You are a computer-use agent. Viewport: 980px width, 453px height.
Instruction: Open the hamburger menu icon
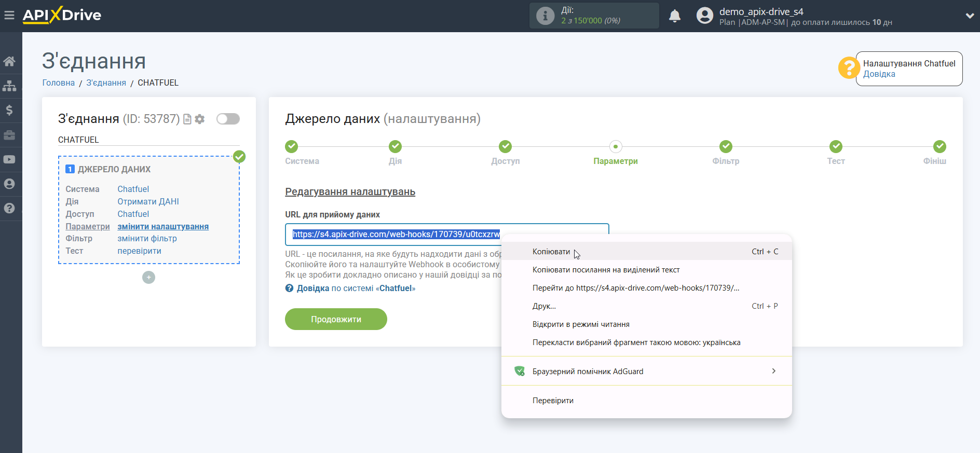(x=9, y=15)
